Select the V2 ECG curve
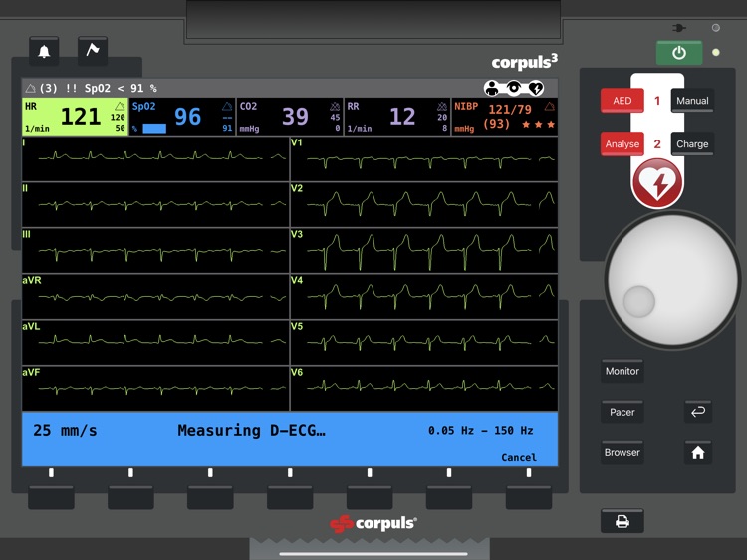Screen dimensions: 747x560 424,205
